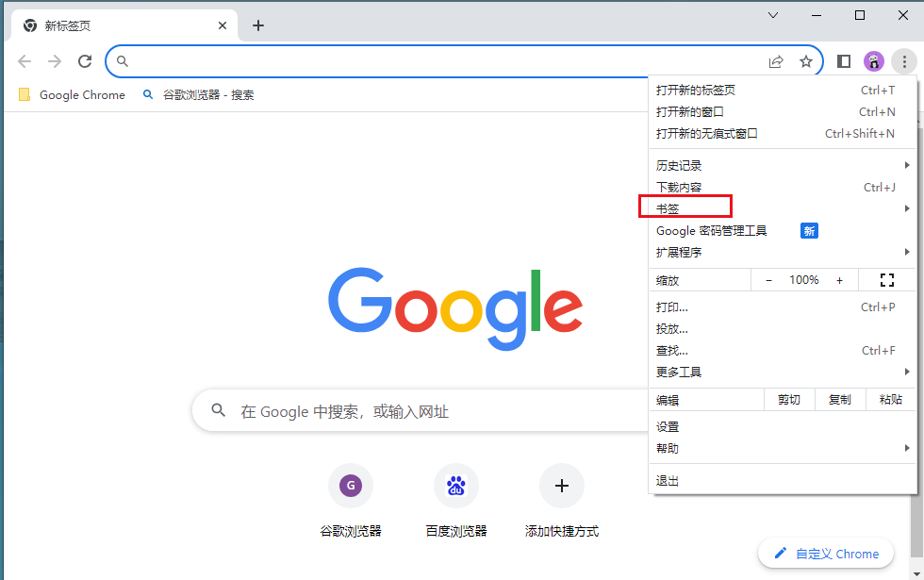Viewport: 924px width, 580px height.
Task: Click the 剪切 button in edit row
Action: click(789, 400)
